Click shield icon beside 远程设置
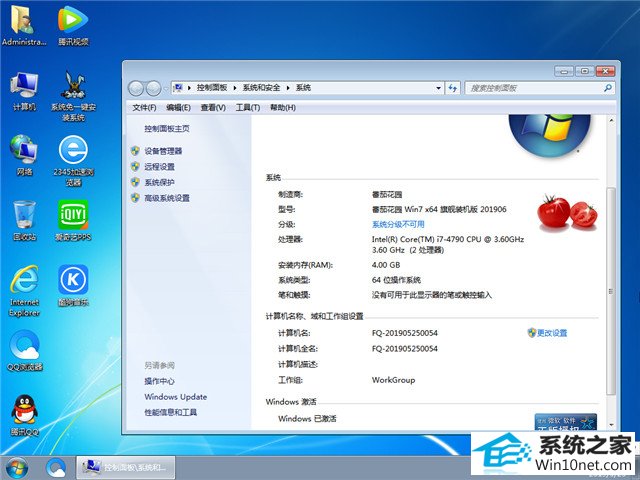The image size is (640, 480). click(x=135, y=166)
